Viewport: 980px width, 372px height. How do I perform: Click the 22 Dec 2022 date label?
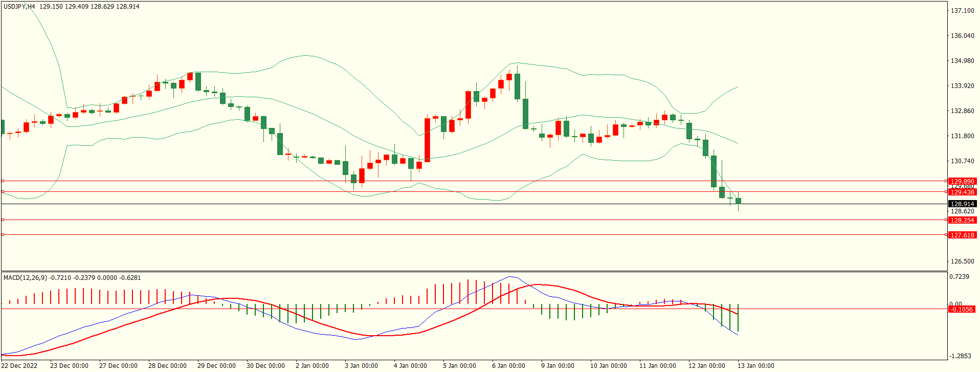pos(19,366)
